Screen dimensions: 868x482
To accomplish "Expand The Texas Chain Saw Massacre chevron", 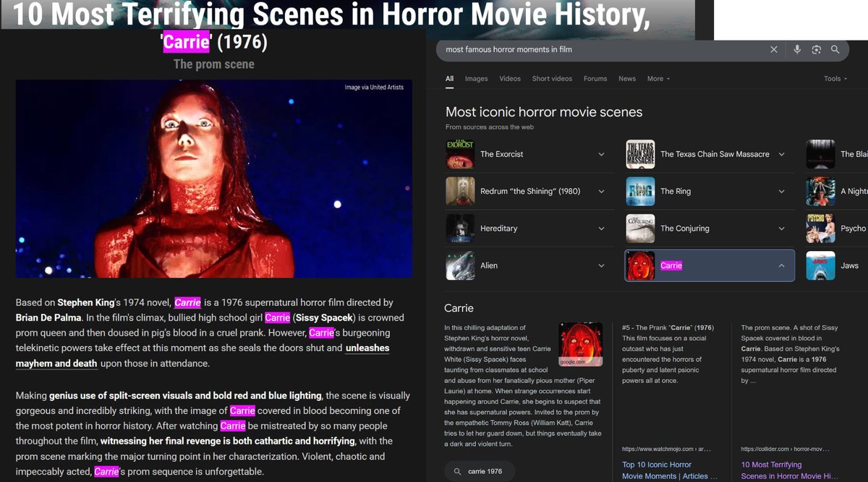I will 781,154.
